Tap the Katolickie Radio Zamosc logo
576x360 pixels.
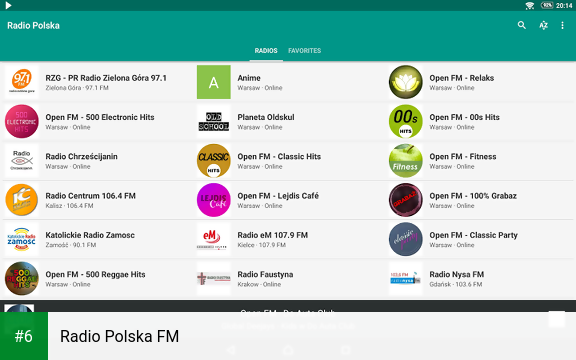tap(22, 239)
